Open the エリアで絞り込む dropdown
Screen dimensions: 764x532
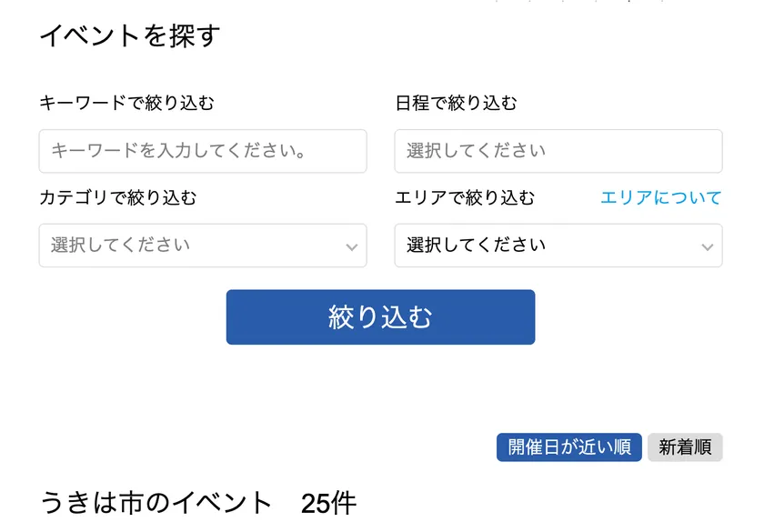(x=558, y=246)
